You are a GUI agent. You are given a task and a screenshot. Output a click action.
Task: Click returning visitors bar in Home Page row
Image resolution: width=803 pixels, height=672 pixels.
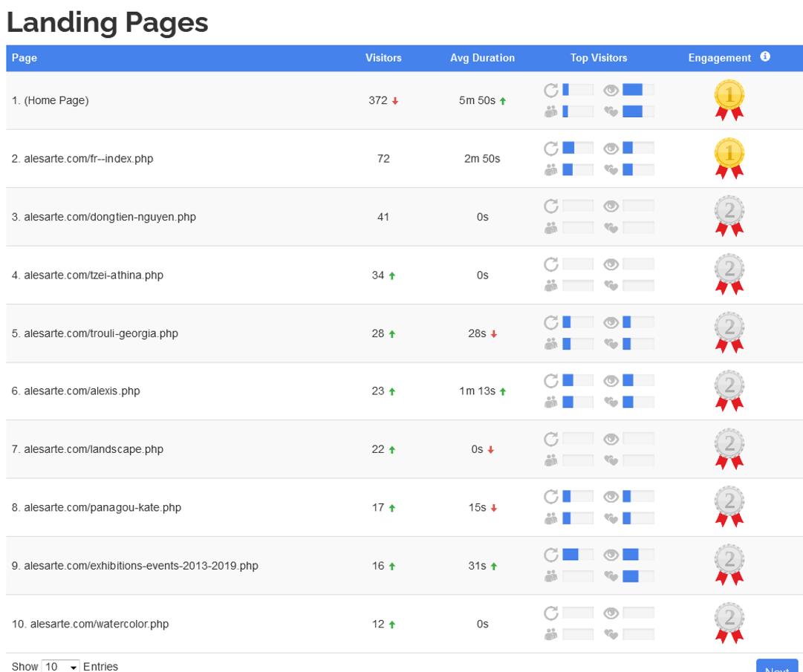coord(578,90)
